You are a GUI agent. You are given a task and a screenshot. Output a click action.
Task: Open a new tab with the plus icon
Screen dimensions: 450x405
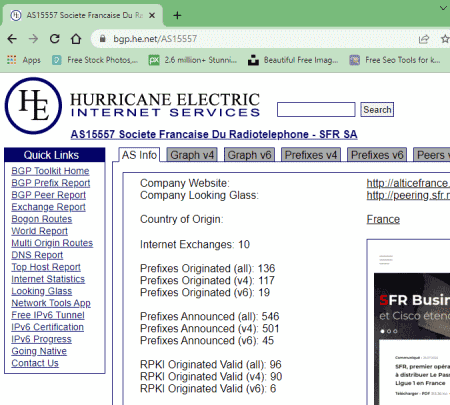tap(177, 15)
